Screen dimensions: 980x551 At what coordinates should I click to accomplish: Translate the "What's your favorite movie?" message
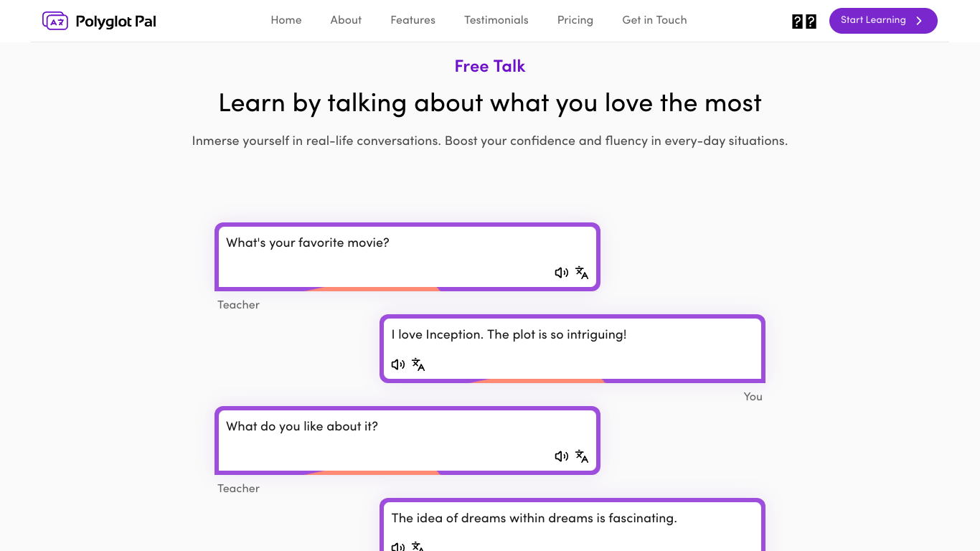tap(582, 273)
